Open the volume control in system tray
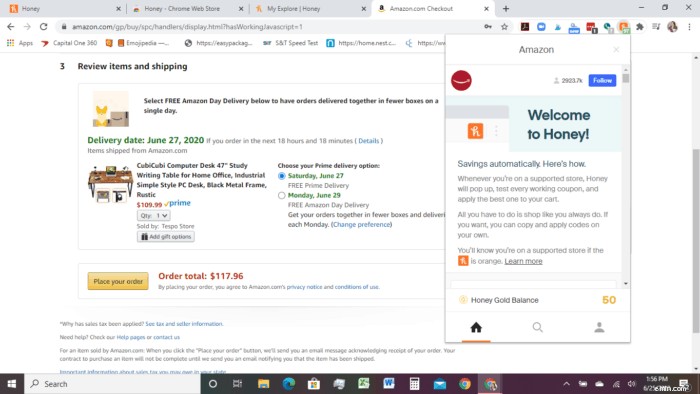The height and width of the screenshot is (394, 700). [x=631, y=384]
